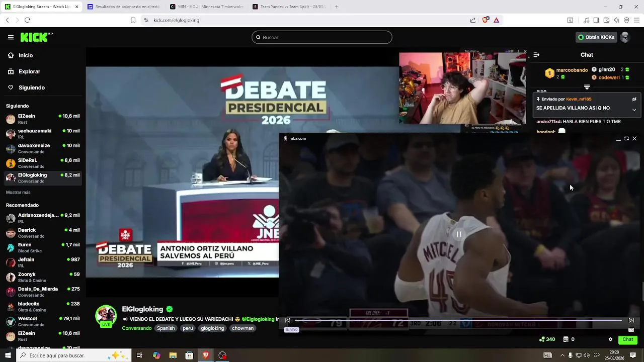Click ElGlogloking streamer avatar
Viewport: 644px width, 362px height.
tap(106, 316)
